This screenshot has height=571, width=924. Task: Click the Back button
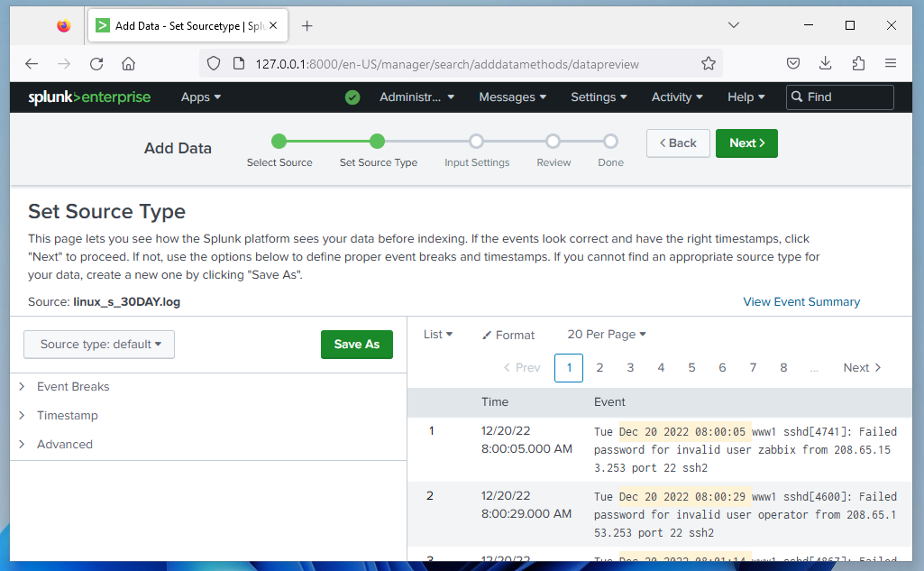click(x=678, y=143)
